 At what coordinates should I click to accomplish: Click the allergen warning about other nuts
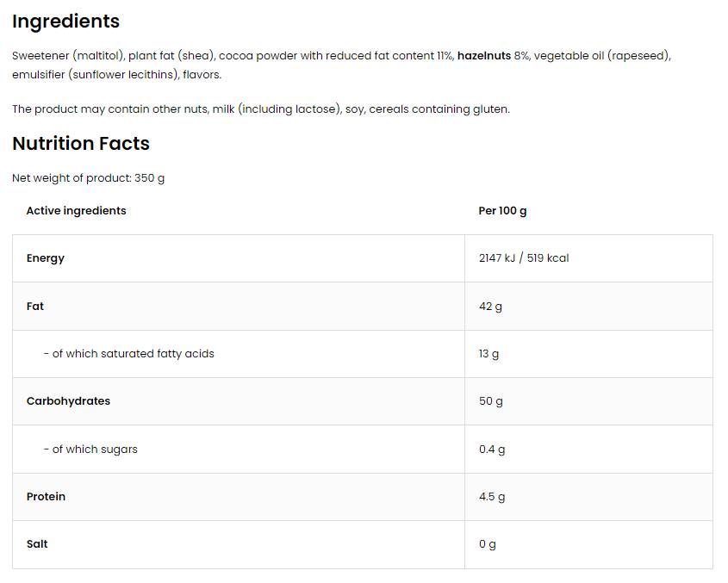click(x=261, y=109)
